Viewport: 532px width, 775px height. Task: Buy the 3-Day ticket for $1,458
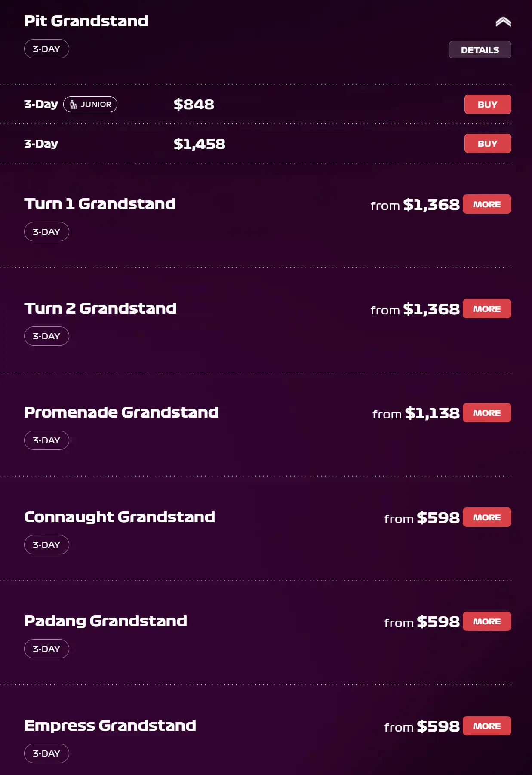487,144
